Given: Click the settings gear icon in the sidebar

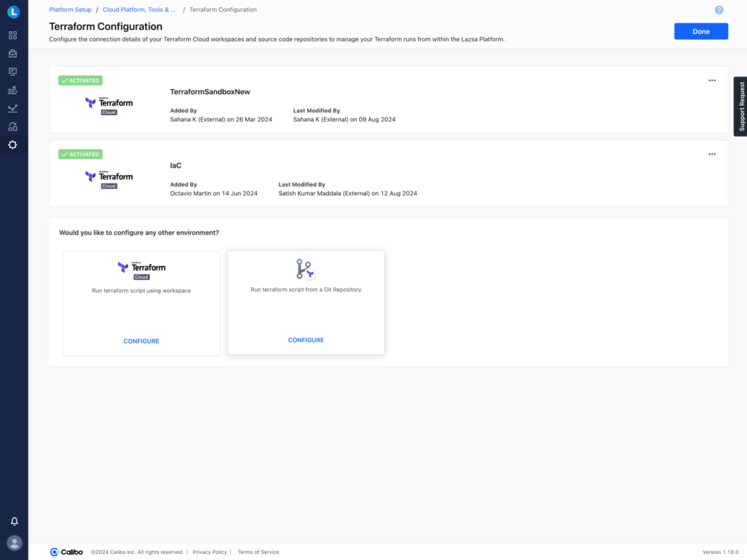Looking at the screenshot, I should pos(13,145).
